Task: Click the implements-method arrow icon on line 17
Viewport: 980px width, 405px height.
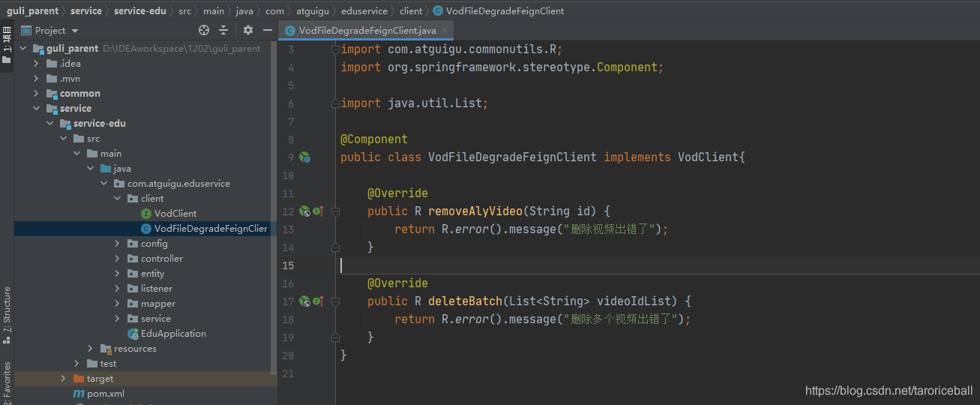Action: pos(317,301)
